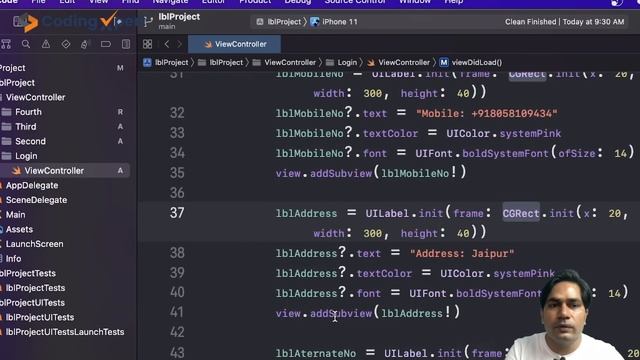The image size is (640, 360).
Task: Open the viewDidLoad() breadcrumb segment
Action: click(471, 62)
